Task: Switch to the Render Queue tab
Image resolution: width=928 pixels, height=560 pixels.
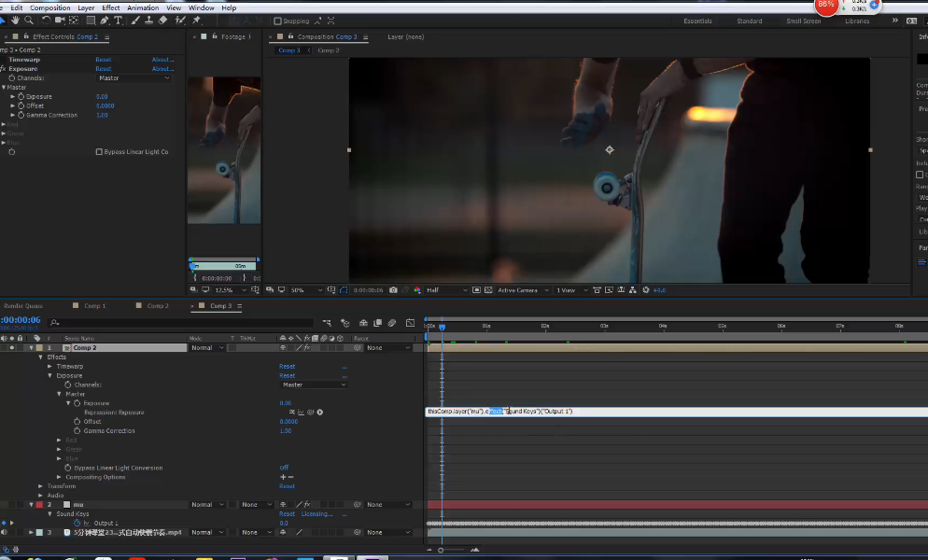Action: pyautogui.click(x=23, y=306)
